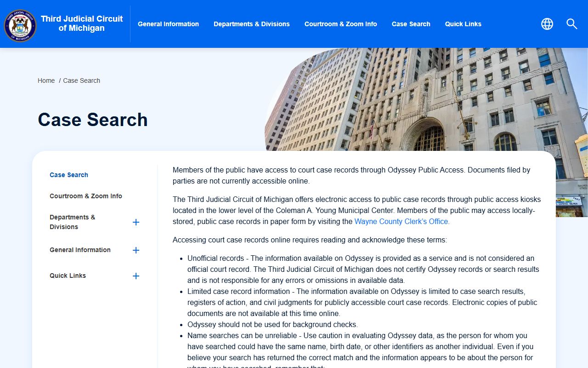Screen dimensions: 588x368
Task: Open Courtroom & Zoom Info top menu
Action: (x=341, y=24)
